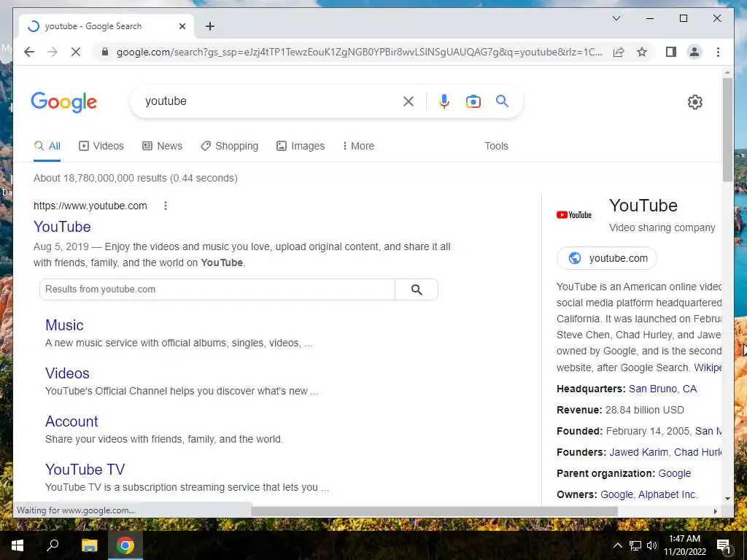The height and width of the screenshot is (560, 747).
Task: Click the browser back arrow
Action: point(29,52)
